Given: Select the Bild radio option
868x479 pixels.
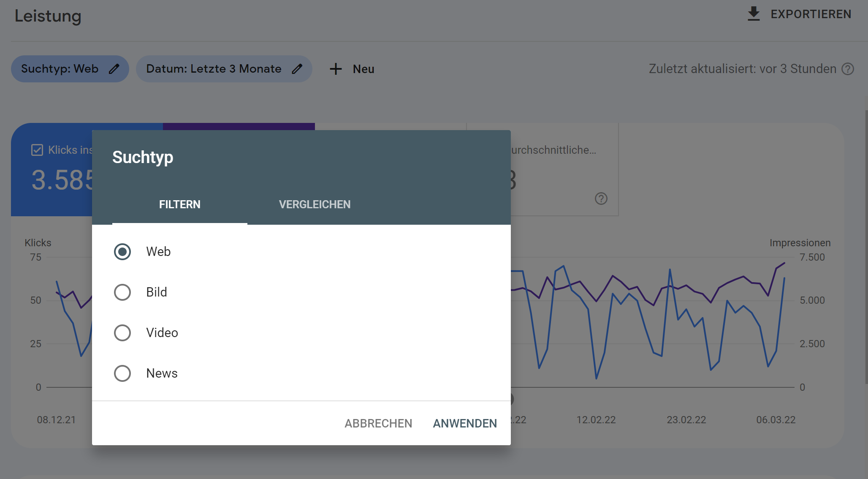Looking at the screenshot, I should tap(122, 292).
